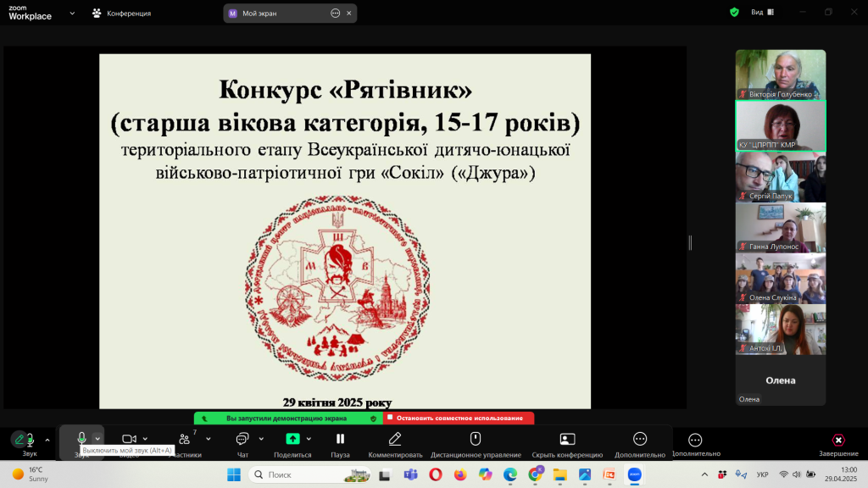The image size is (868, 488).
Task: Expand participants options arrow
Action: point(209,439)
